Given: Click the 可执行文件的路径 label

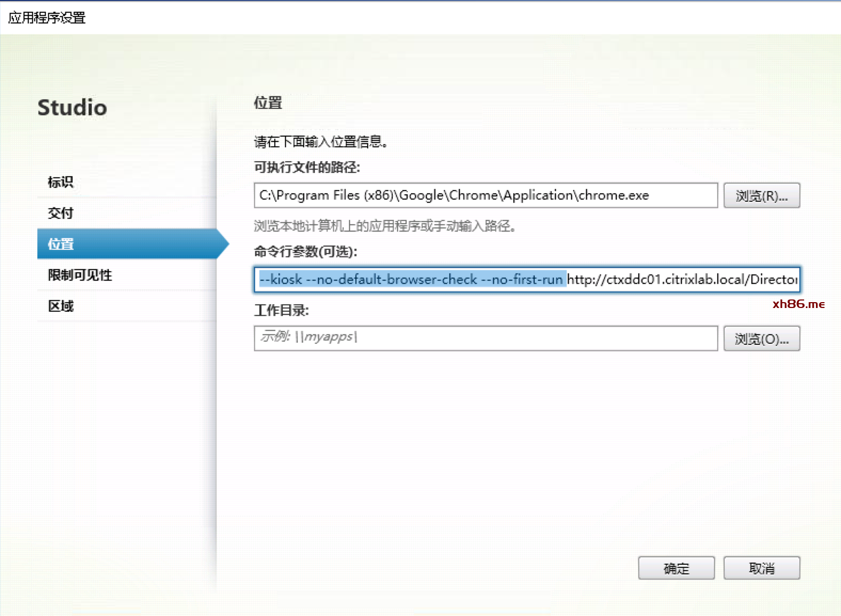Looking at the screenshot, I should tap(307, 167).
